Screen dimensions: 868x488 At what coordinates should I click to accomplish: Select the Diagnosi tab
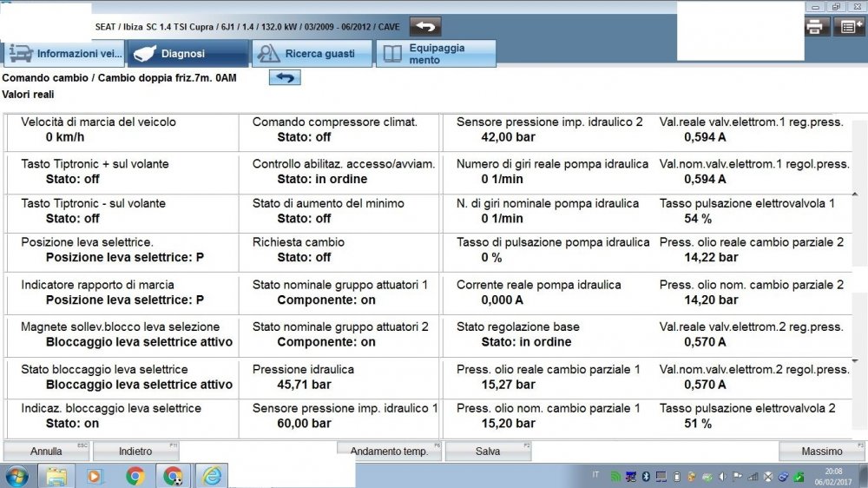coord(187,54)
